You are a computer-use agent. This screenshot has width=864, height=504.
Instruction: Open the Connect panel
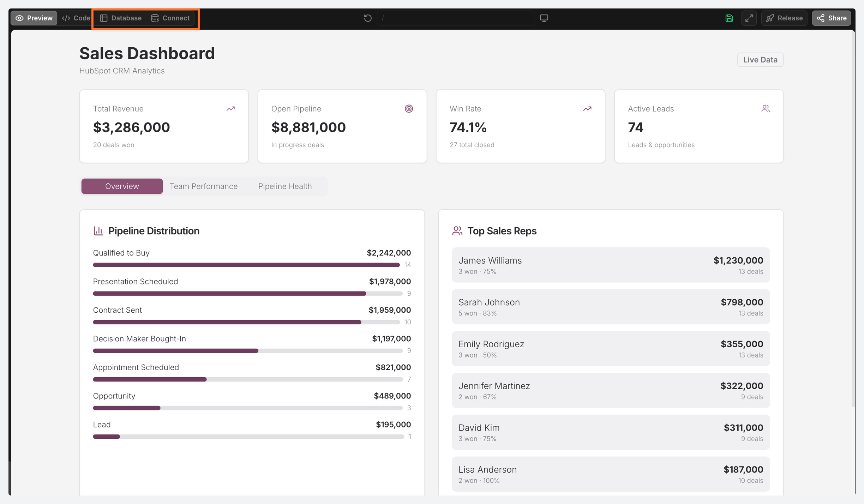tap(170, 18)
